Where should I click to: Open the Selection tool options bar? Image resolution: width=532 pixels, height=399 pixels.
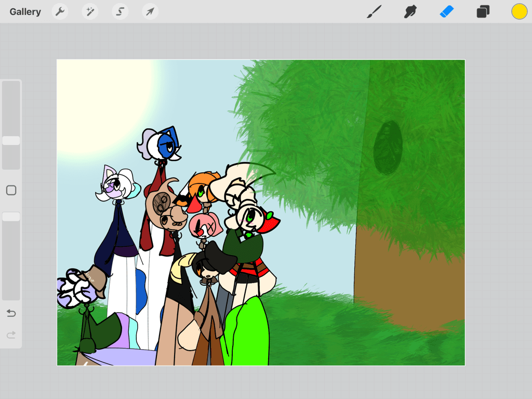119,11
